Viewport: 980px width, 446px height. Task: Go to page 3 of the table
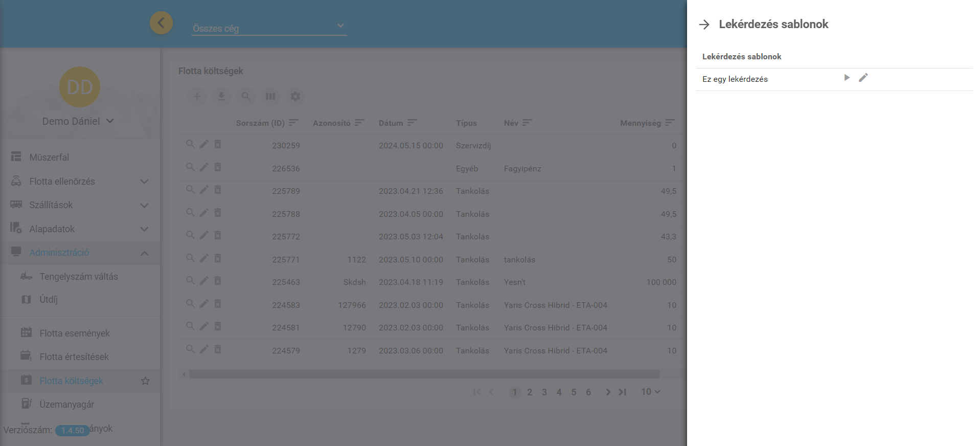(x=544, y=392)
